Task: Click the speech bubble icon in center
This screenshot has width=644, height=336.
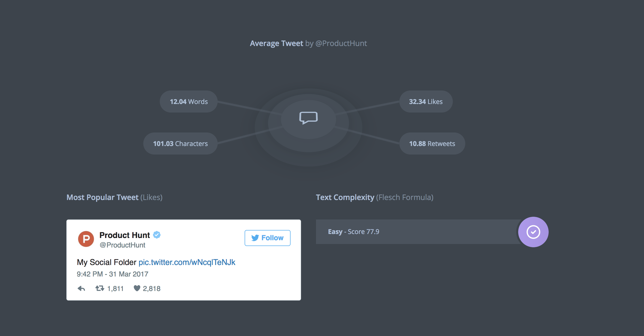Action: 309,118
